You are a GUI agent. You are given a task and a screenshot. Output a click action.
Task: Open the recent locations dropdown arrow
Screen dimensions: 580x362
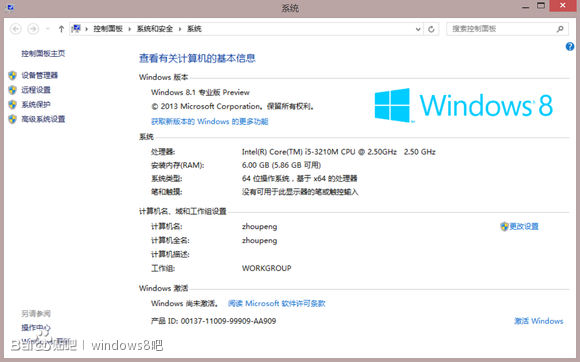coord(48,29)
